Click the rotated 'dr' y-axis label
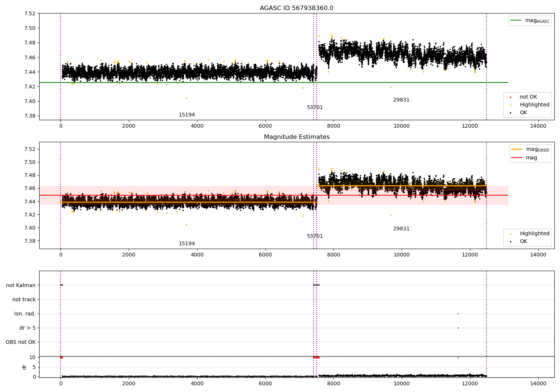The image size is (560, 392). (x=24, y=367)
